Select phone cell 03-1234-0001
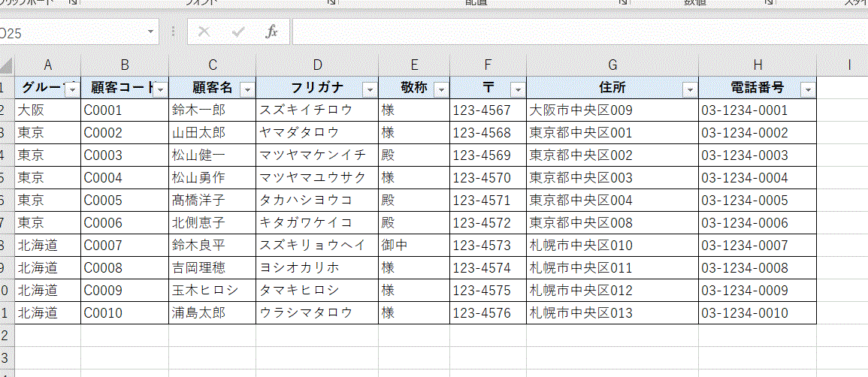 click(758, 110)
